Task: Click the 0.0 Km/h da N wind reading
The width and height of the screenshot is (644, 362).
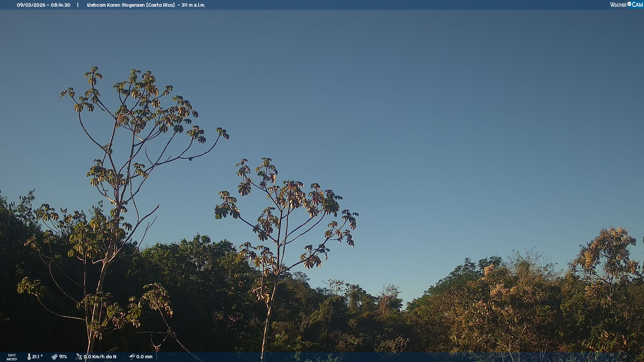Action: click(x=100, y=357)
